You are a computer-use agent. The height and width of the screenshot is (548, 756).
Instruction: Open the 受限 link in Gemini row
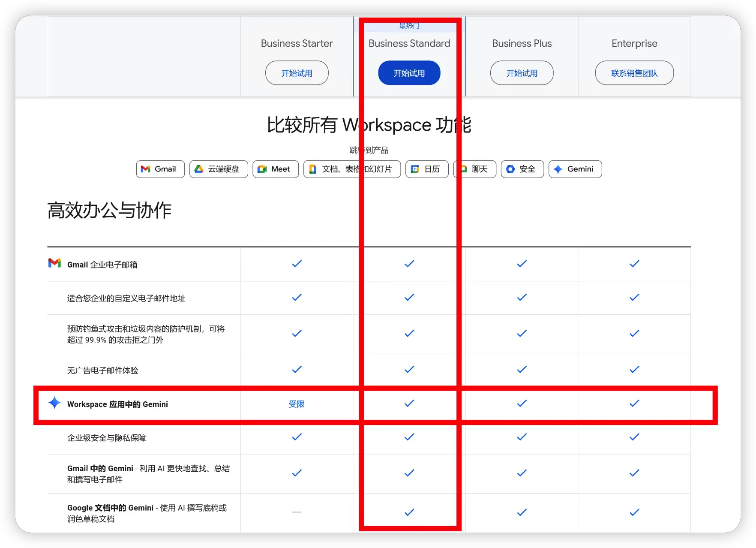click(x=297, y=403)
